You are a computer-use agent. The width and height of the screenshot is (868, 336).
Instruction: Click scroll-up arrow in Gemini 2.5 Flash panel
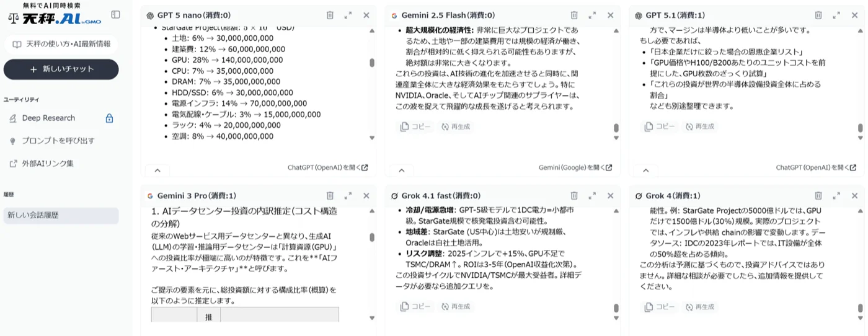616,30
